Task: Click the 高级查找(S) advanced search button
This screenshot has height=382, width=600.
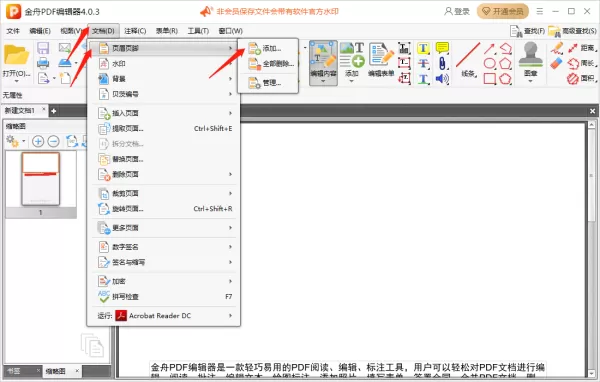Action: pos(572,31)
